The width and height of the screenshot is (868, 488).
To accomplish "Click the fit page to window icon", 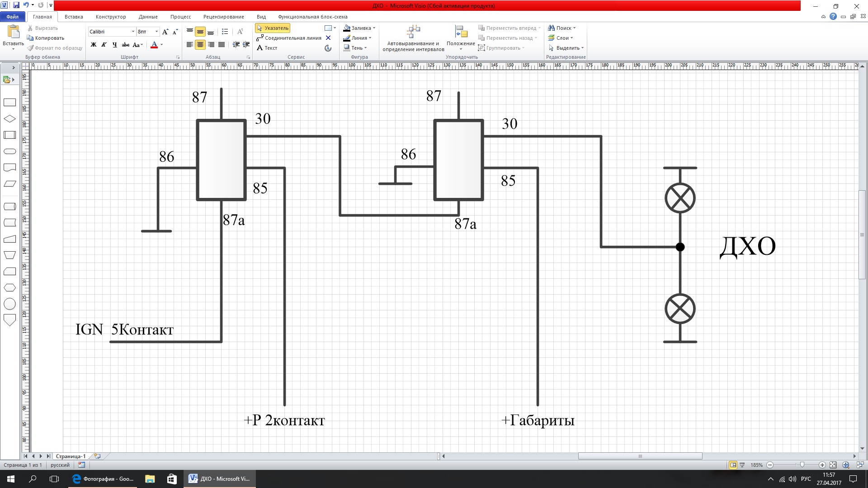I will (833, 465).
